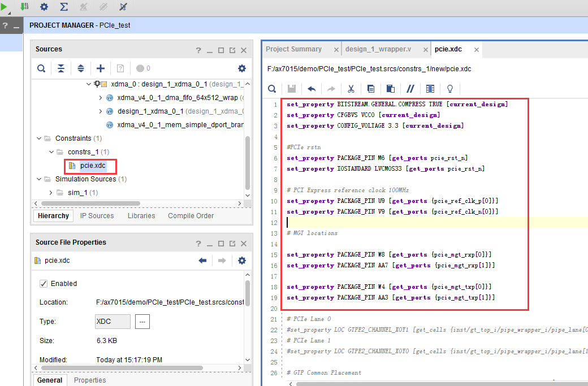Screen dimensions: 588x386
Task: Go forward in Source File Properties
Action: pos(222,261)
